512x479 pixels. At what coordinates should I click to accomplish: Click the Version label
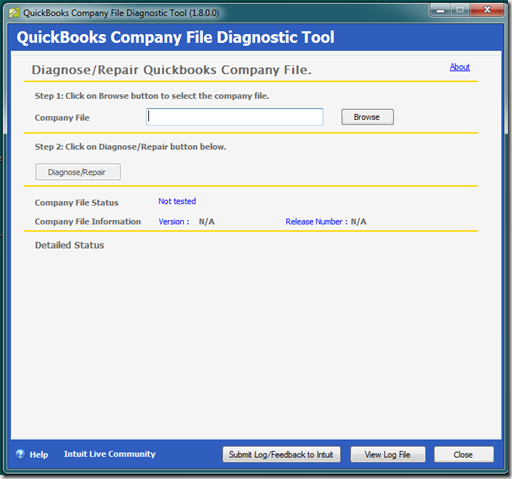pos(174,222)
